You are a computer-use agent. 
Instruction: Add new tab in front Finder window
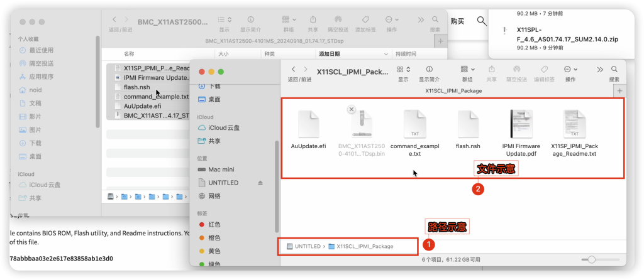pos(619,90)
